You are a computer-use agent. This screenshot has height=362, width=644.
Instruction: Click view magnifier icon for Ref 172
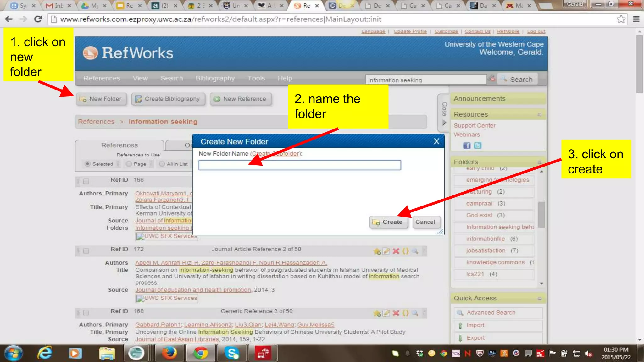click(x=415, y=251)
